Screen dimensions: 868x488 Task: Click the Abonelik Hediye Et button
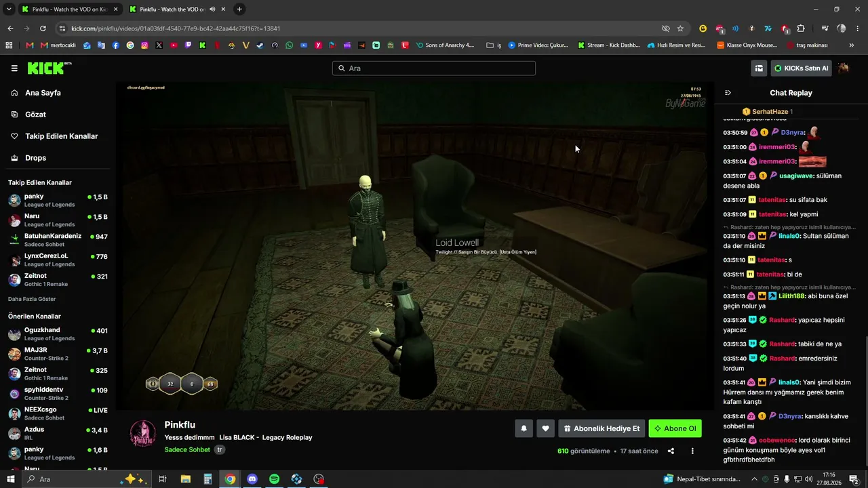601,428
